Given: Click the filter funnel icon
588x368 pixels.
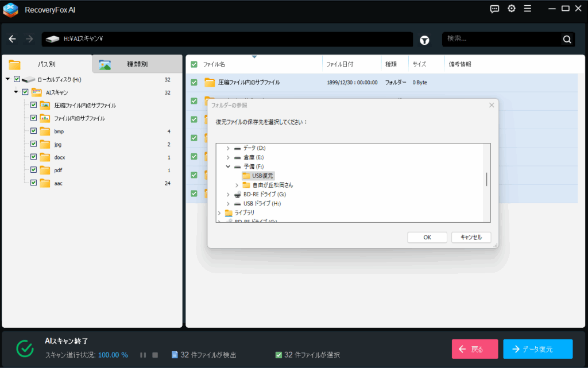Looking at the screenshot, I should (x=424, y=40).
